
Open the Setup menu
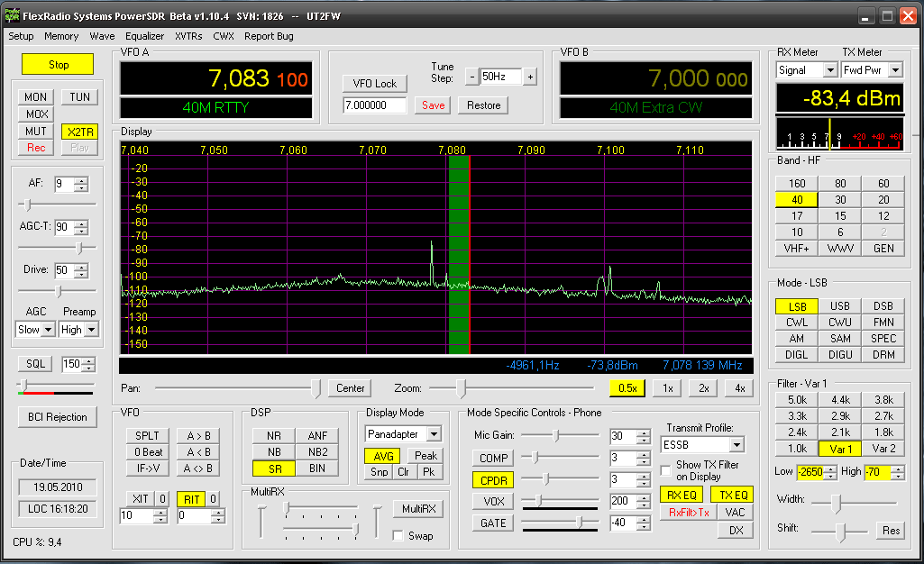pos(21,36)
